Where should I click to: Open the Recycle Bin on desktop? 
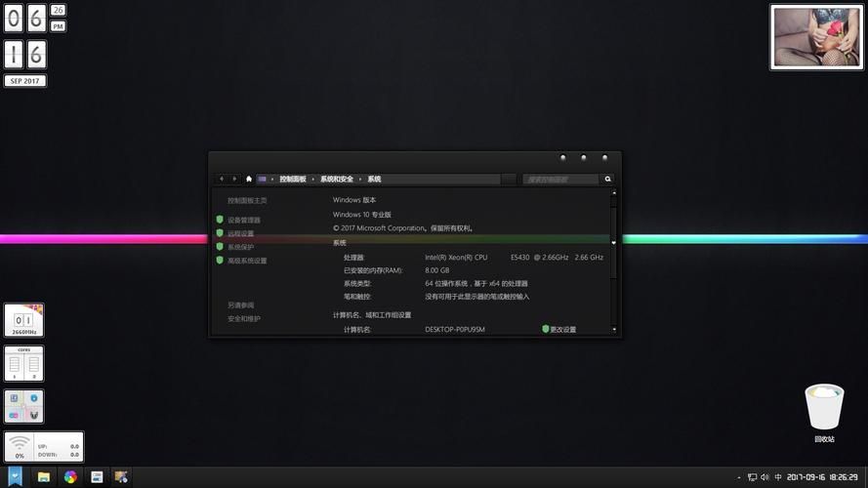pyautogui.click(x=824, y=413)
